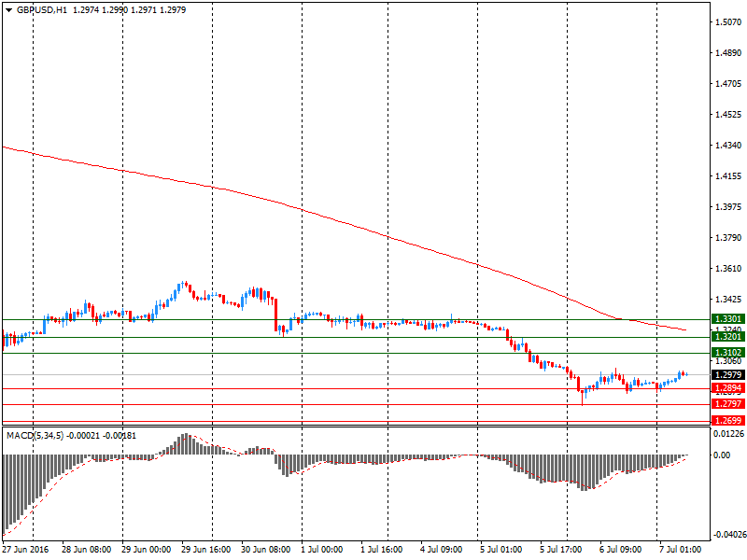Click the chart menu triangle beside GBPUSD,H1

8,10
